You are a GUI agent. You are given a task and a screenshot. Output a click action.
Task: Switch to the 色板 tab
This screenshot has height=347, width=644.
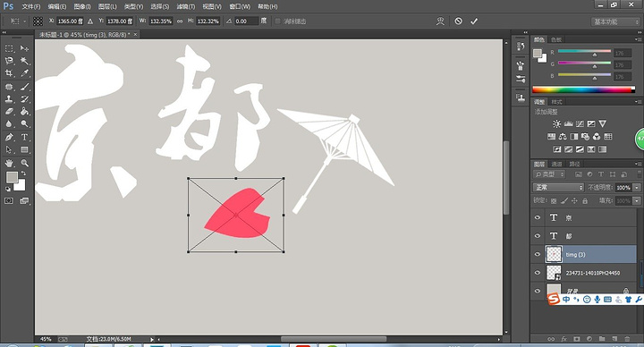[x=556, y=39]
